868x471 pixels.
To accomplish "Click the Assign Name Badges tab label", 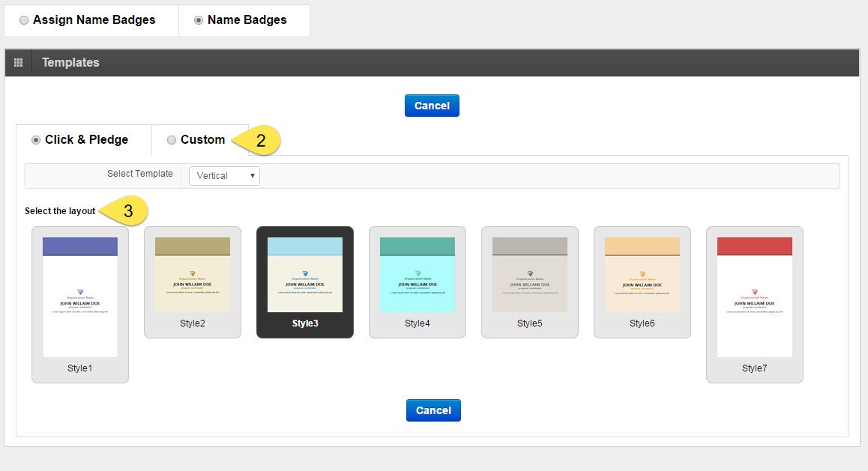I will (94, 20).
